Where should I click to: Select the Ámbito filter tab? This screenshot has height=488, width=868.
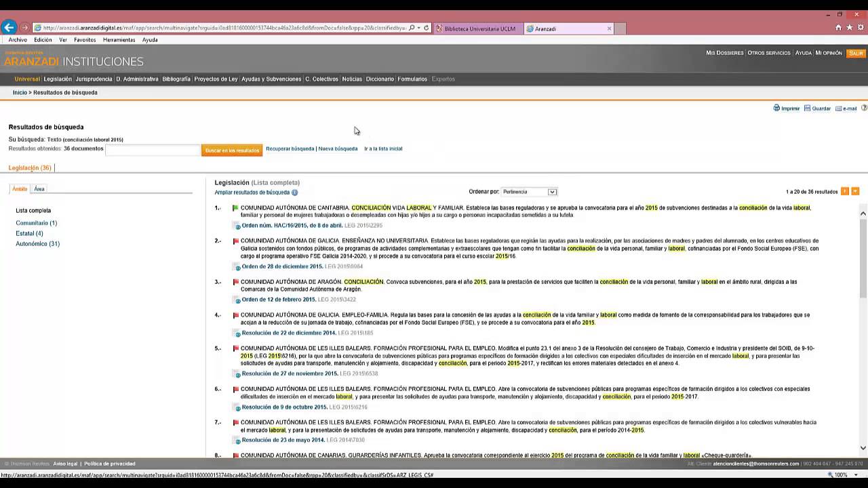(20, 189)
